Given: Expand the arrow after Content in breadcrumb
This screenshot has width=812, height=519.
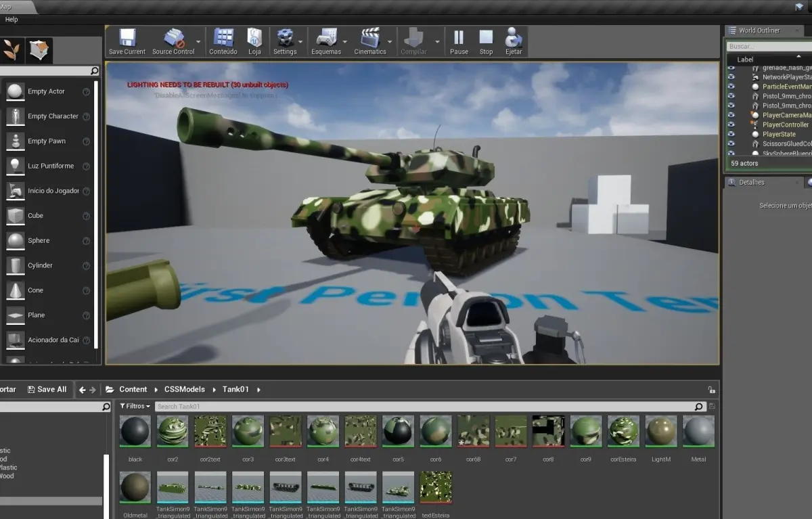Looking at the screenshot, I should (156, 390).
